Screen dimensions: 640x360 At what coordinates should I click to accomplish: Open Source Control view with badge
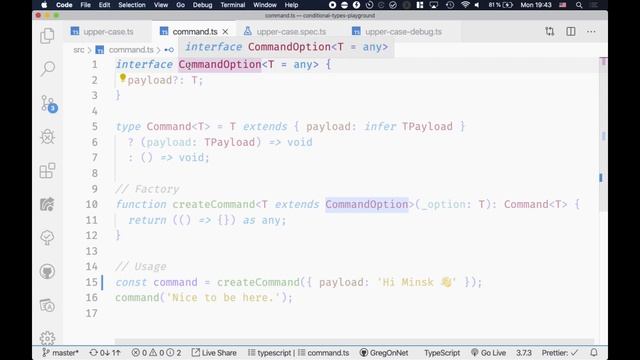(x=48, y=104)
